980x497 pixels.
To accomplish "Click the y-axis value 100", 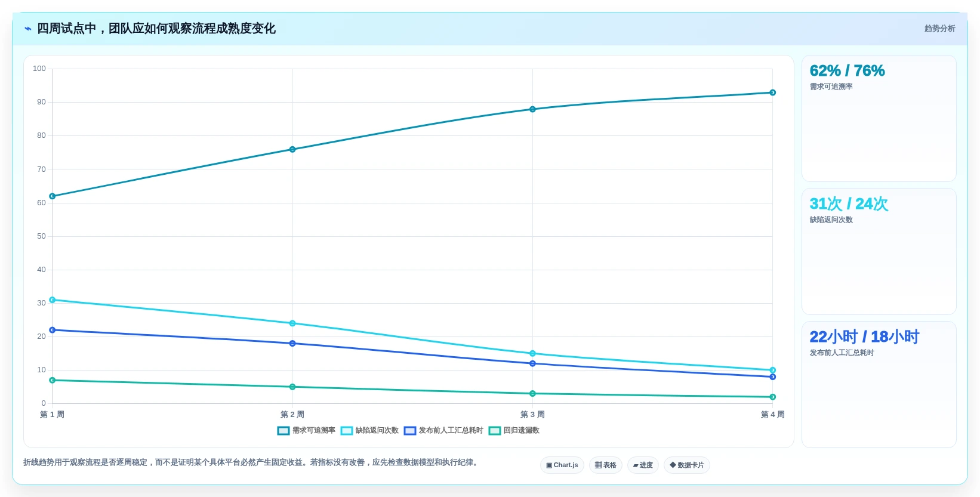I will (39, 69).
